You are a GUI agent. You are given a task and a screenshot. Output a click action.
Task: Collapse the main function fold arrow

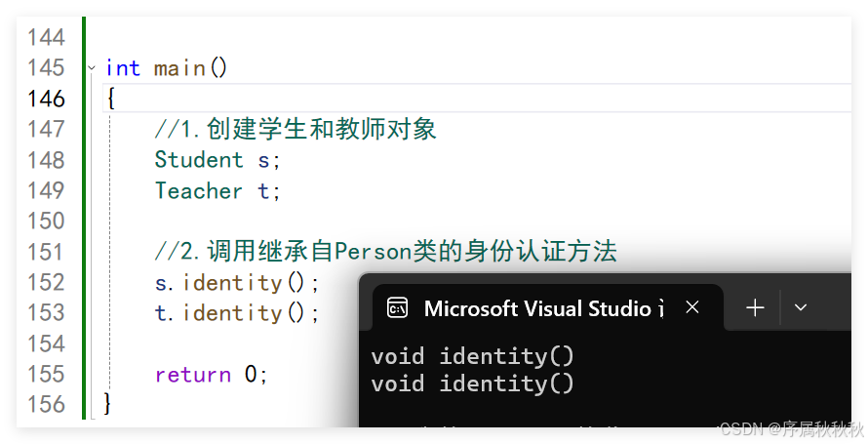(x=92, y=68)
